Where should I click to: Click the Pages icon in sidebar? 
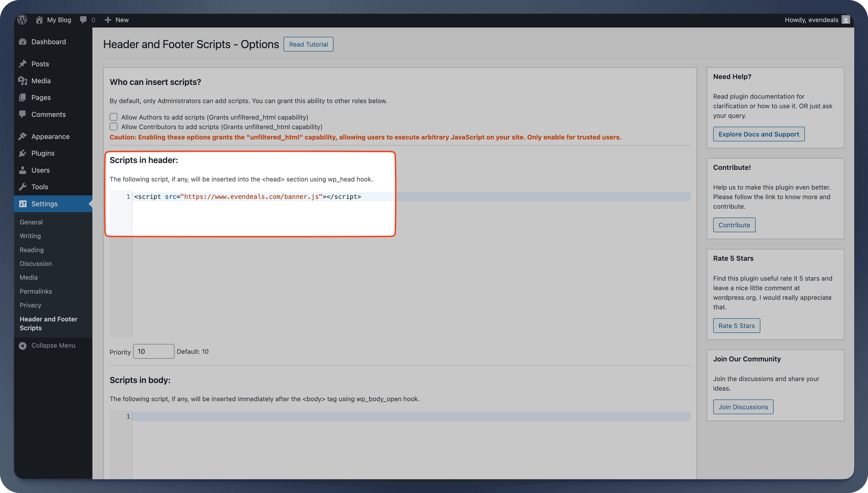point(23,97)
